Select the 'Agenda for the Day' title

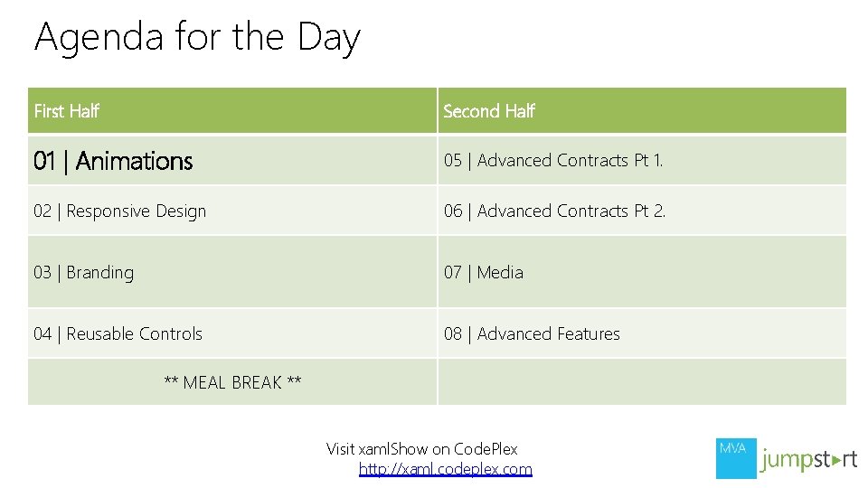(x=197, y=38)
